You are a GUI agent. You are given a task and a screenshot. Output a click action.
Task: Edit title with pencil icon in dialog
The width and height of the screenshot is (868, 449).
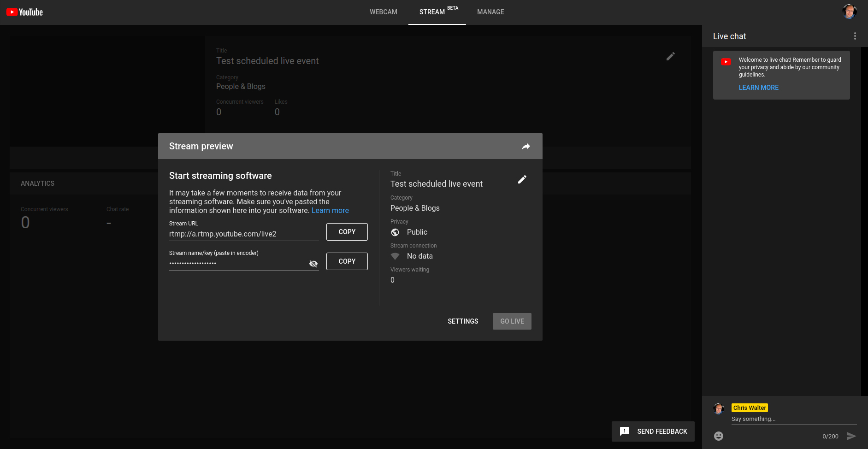pyautogui.click(x=522, y=180)
